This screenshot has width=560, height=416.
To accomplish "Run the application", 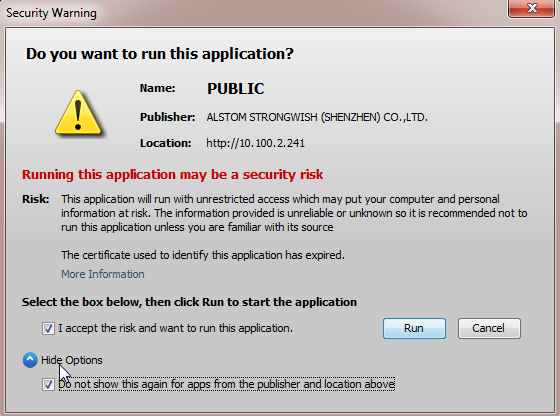I will pyautogui.click(x=414, y=328).
